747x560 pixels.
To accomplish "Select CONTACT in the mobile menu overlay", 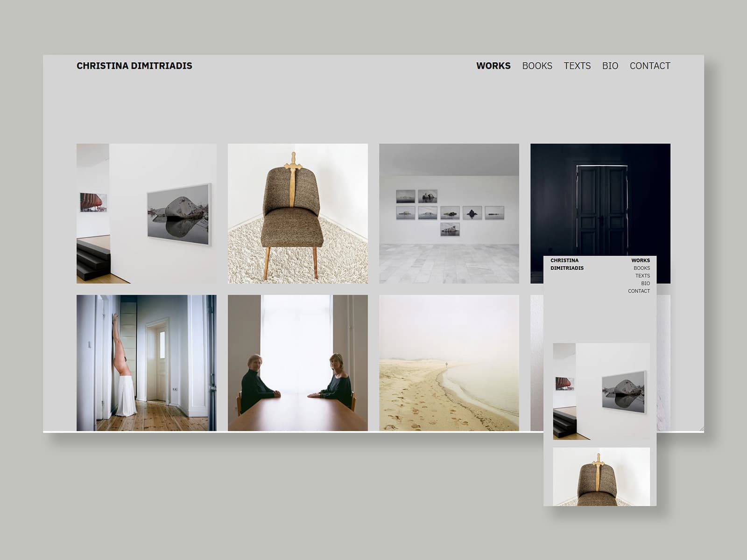I will (639, 290).
